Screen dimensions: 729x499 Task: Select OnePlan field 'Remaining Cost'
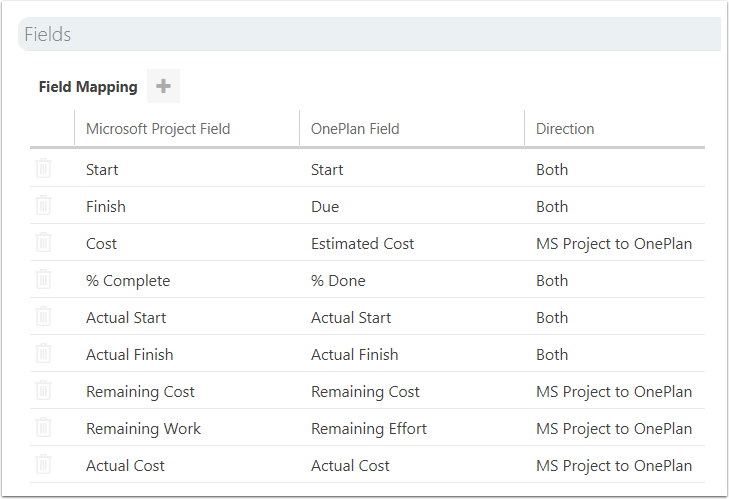click(365, 392)
